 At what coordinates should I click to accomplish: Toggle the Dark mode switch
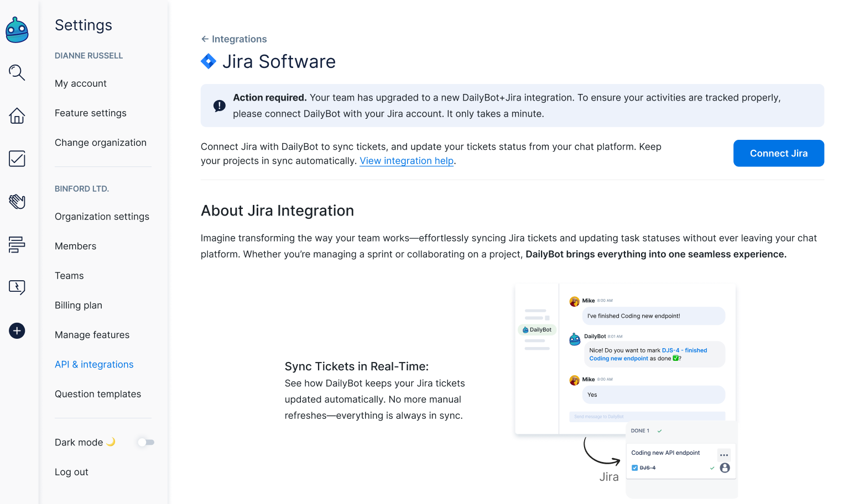point(146,442)
